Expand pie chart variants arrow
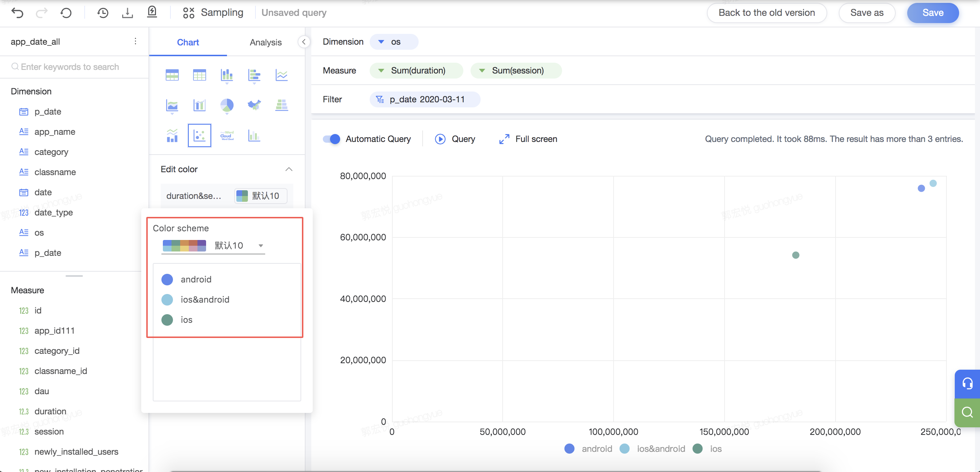980x472 pixels. 227,113
